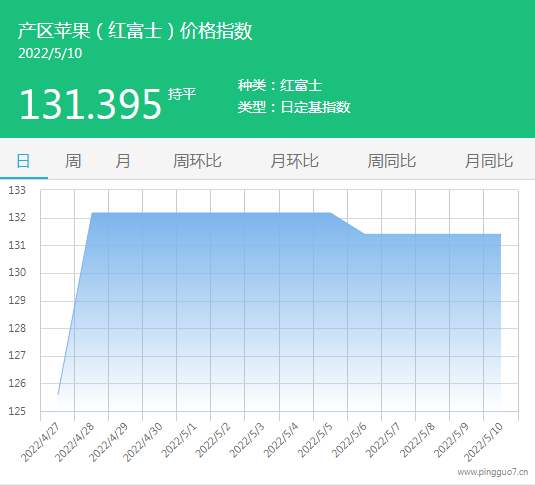Click the www.pingguo7.cn watermark link
535x485 pixels.
pos(493,472)
